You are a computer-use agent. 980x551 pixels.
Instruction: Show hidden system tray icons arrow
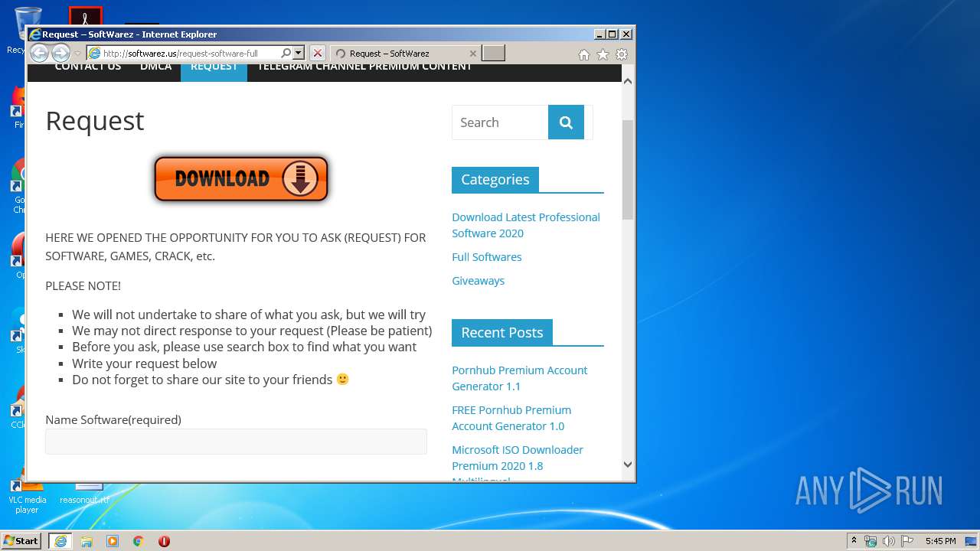tap(854, 541)
